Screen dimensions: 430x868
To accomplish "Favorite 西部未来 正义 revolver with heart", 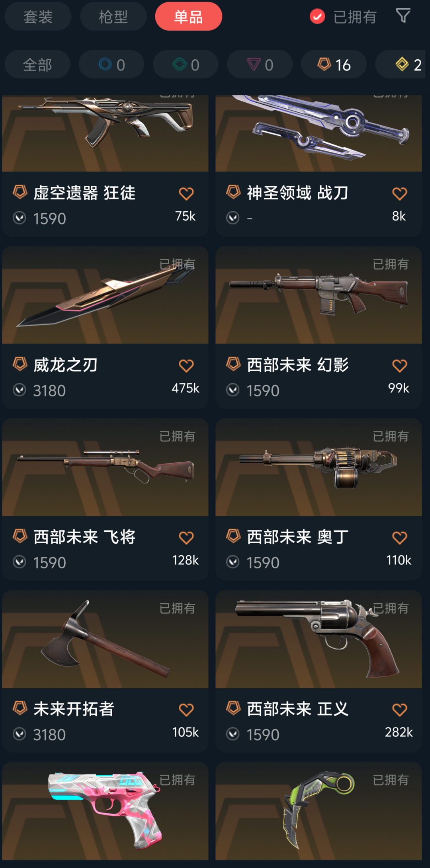I will pos(399,710).
